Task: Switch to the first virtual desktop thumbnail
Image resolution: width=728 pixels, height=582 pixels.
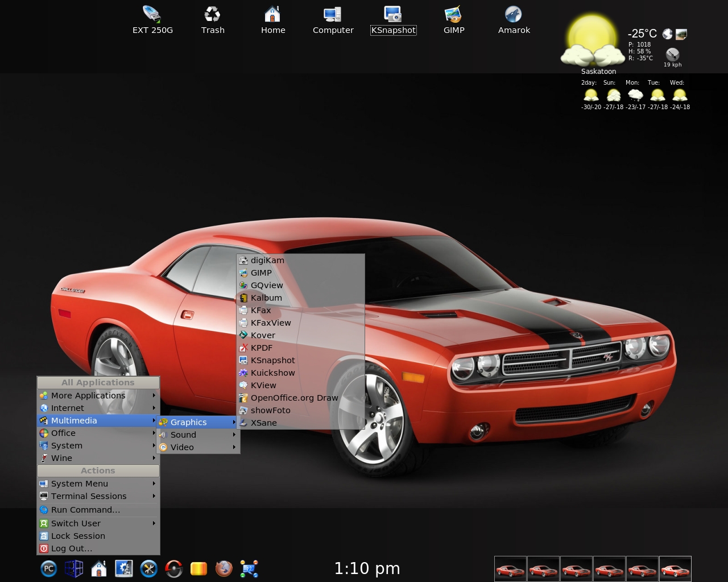Action: point(510,569)
